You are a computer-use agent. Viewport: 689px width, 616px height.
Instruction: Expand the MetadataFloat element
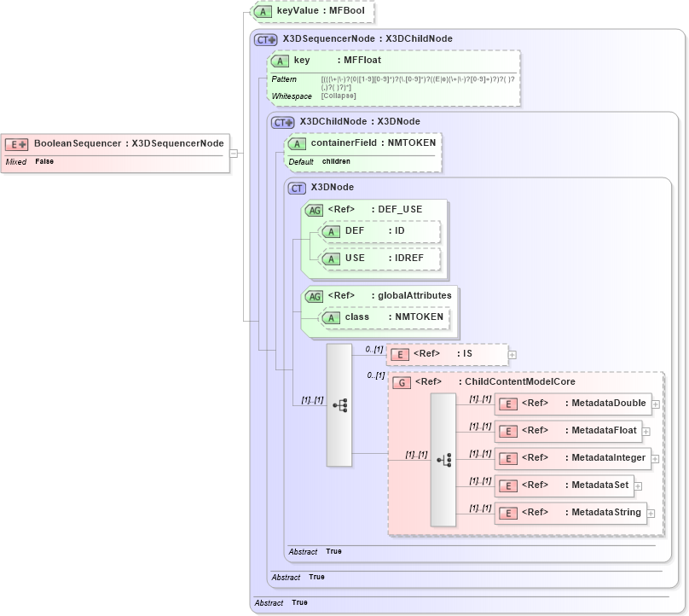[646, 432]
